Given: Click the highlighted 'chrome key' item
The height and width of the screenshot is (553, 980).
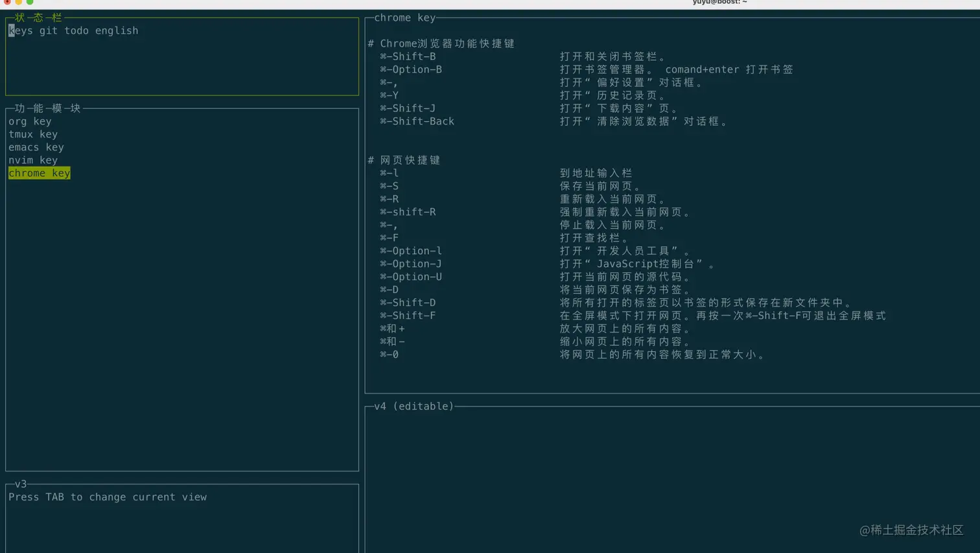Looking at the screenshot, I should (x=40, y=173).
